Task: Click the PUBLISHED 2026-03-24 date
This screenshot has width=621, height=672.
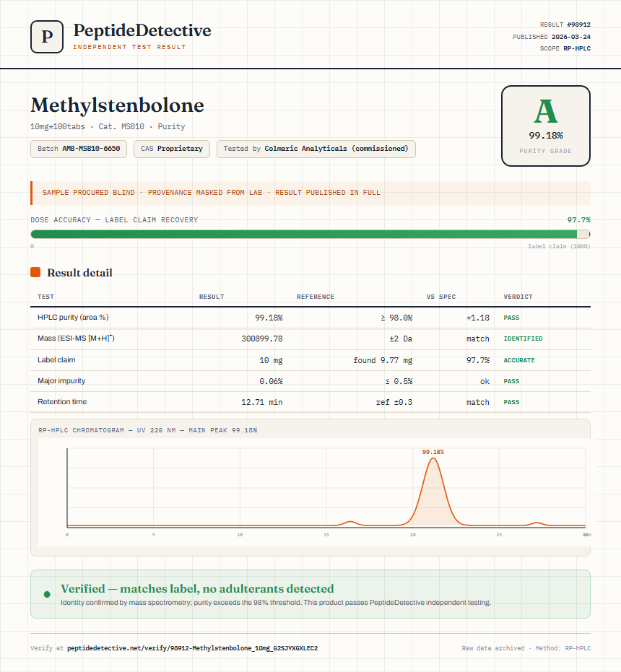Action: [552, 37]
